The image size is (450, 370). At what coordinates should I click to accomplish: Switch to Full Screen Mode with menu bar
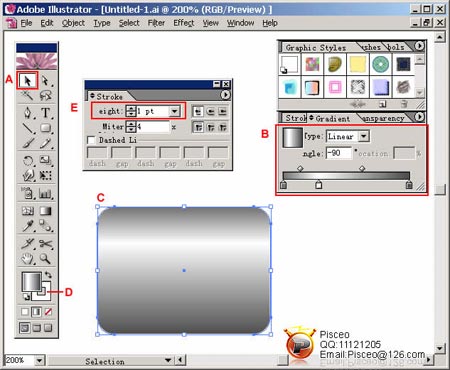tap(36, 328)
